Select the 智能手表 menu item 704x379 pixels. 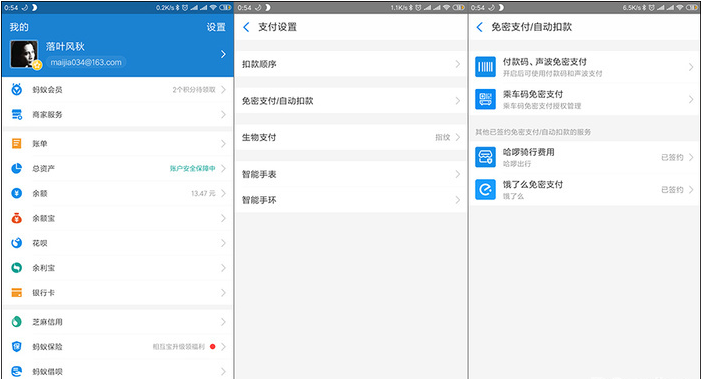(259, 174)
